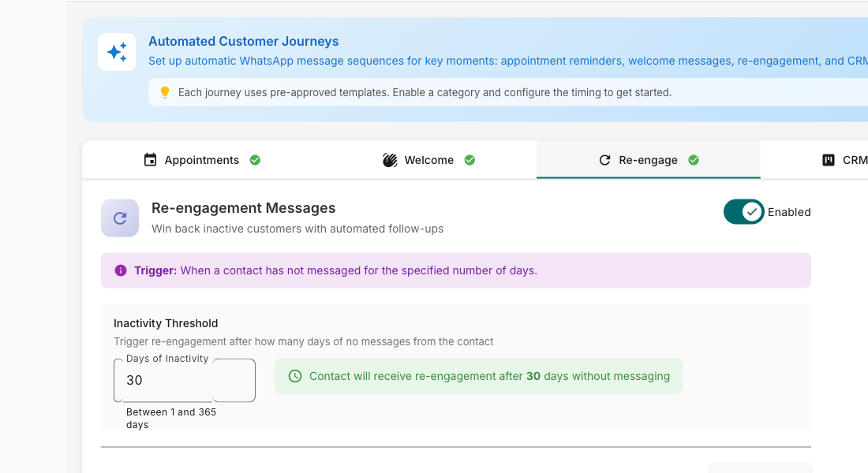868x473 pixels.
Task: Click the refresh icon on the Re-engage tab
Action: [x=604, y=159]
